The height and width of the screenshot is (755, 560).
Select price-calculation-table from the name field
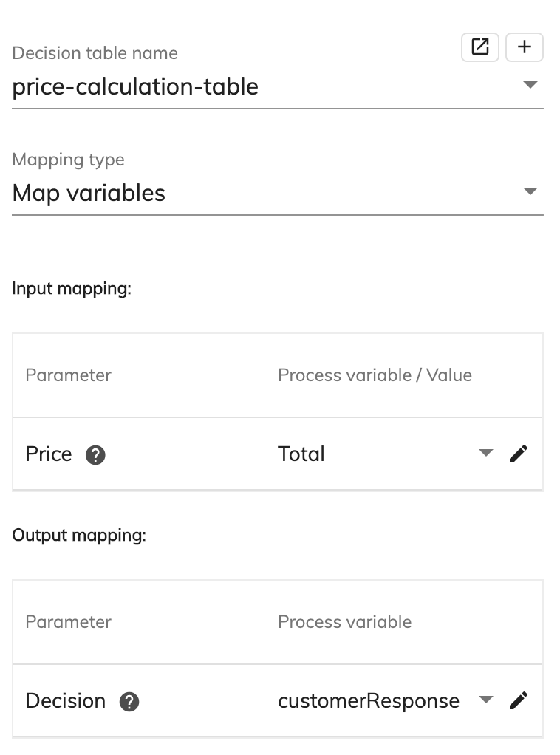pos(135,87)
